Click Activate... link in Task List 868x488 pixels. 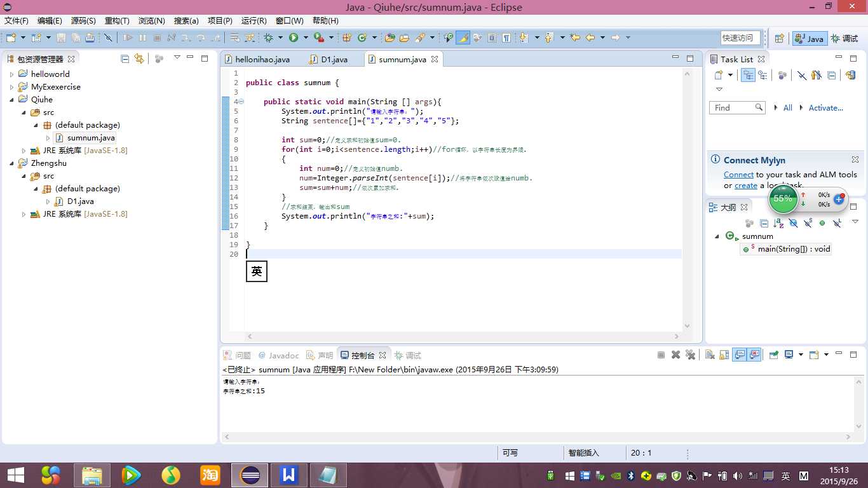825,108
